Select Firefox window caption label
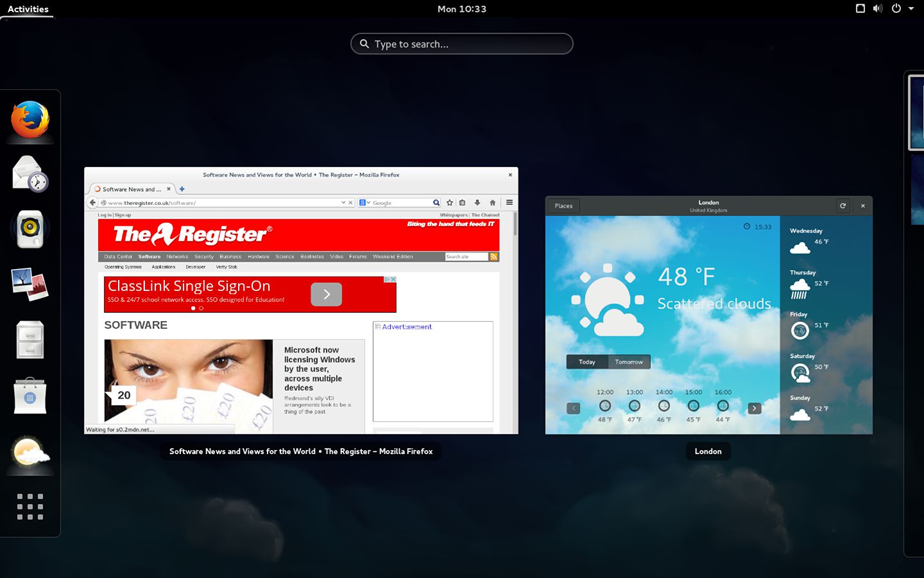This screenshot has height=578, width=924. pos(301,451)
